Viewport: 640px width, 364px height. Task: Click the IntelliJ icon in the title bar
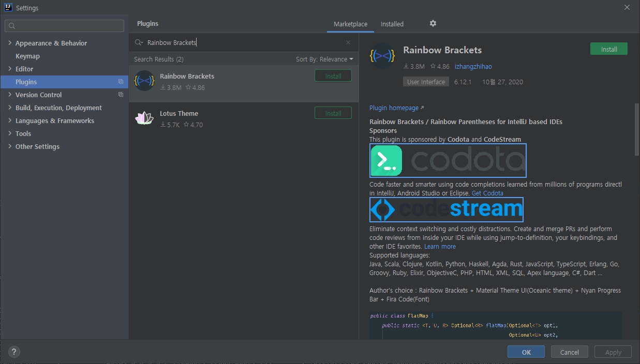(8, 8)
